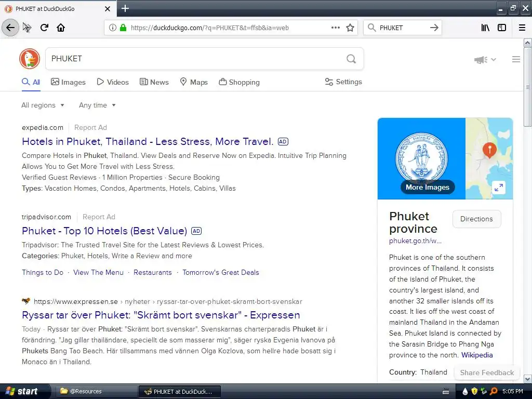Open the phuket.go.th website link

[415, 241]
